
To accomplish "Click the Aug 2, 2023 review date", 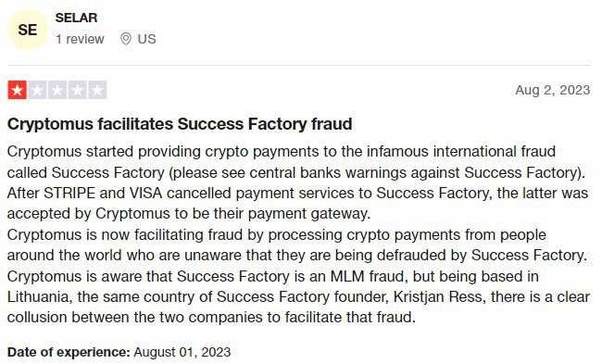I will coord(553,90).
